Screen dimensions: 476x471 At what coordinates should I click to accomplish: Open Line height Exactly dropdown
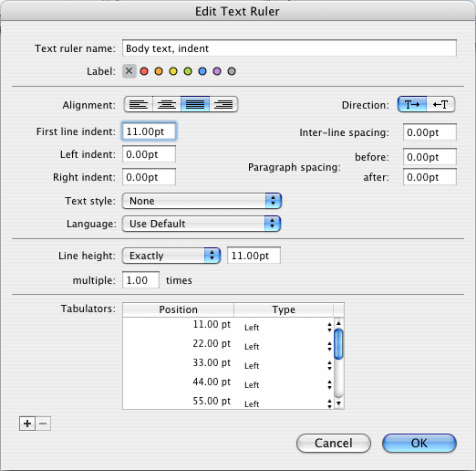pyautogui.click(x=171, y=256)
